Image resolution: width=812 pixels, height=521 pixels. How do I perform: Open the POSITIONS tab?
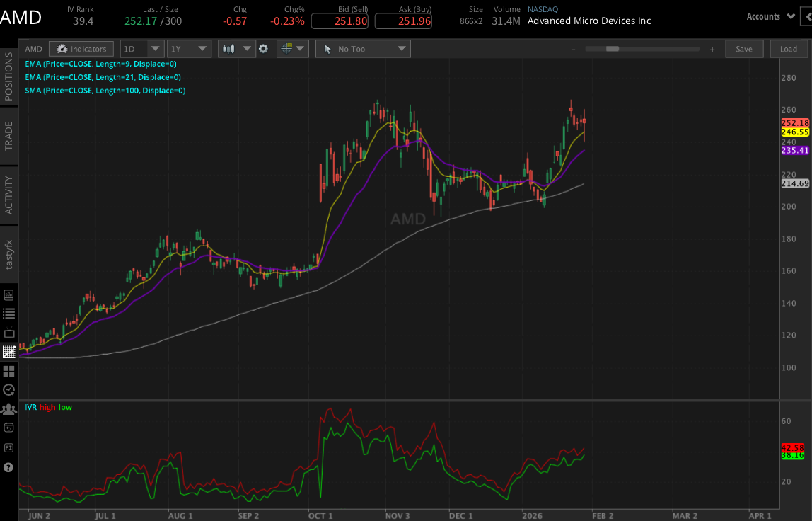pos(8,78)
